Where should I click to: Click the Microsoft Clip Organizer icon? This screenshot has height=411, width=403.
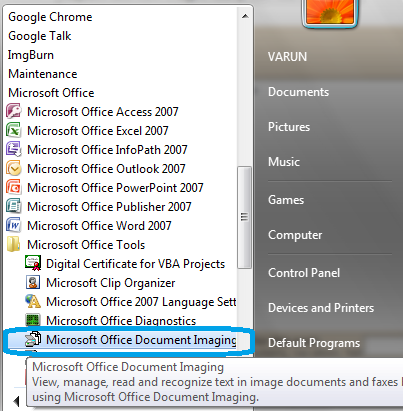(x=33, y=282)
